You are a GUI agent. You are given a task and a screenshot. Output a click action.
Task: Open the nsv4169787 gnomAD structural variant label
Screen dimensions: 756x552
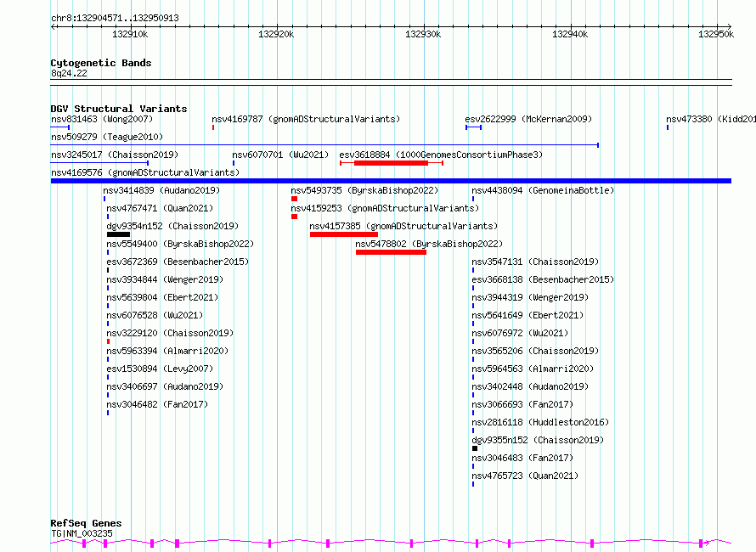(306, 119)
